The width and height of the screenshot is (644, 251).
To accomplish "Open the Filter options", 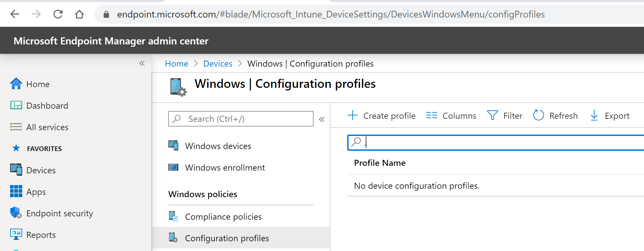I will (x=505, y=116).
